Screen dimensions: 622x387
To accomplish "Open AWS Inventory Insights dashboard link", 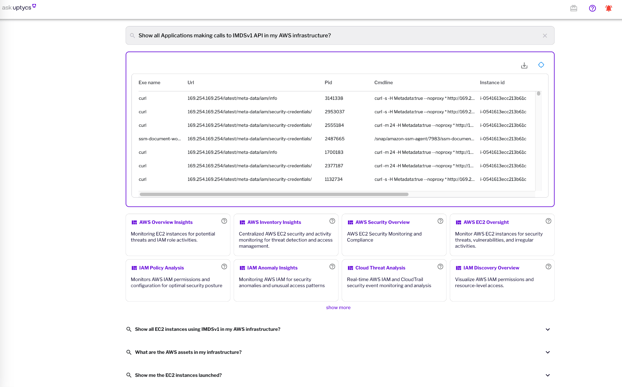I will pyautogui.click(x=274, y=222).
